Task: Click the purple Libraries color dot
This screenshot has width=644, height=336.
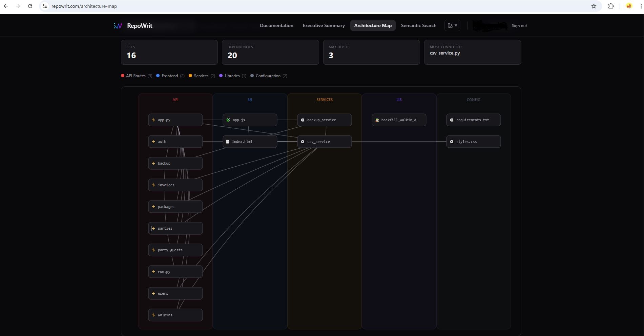Action: (221, 76)
